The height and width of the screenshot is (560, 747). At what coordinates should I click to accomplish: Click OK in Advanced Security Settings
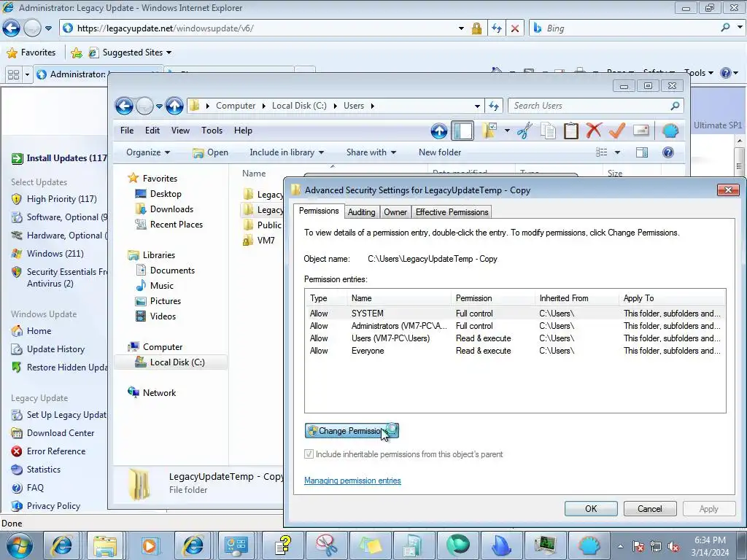point(591,508)
